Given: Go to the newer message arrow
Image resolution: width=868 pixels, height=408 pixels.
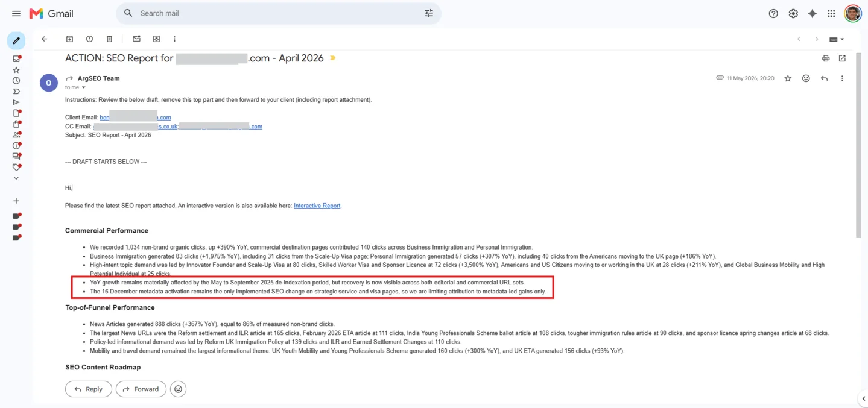Looking at the screenshot, I should 799,39.
